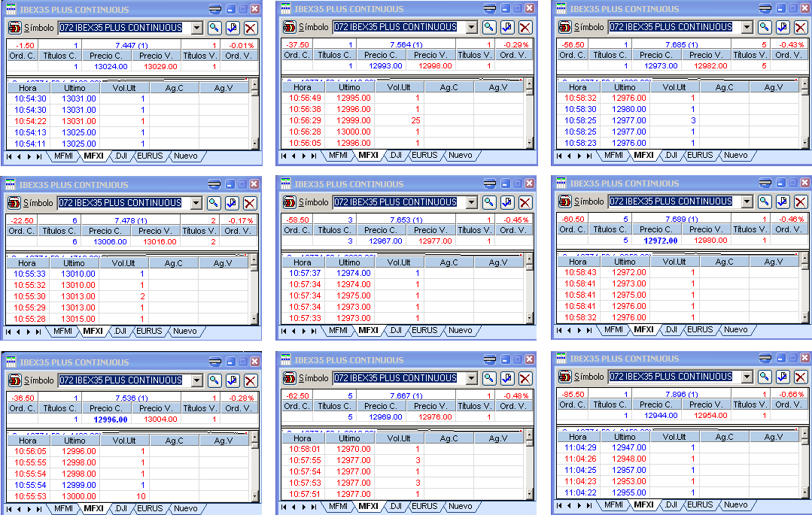Switch to EURUS tab in the -0.43% window
This screenshot has height=515, width=812.
(x=700, y=156)
